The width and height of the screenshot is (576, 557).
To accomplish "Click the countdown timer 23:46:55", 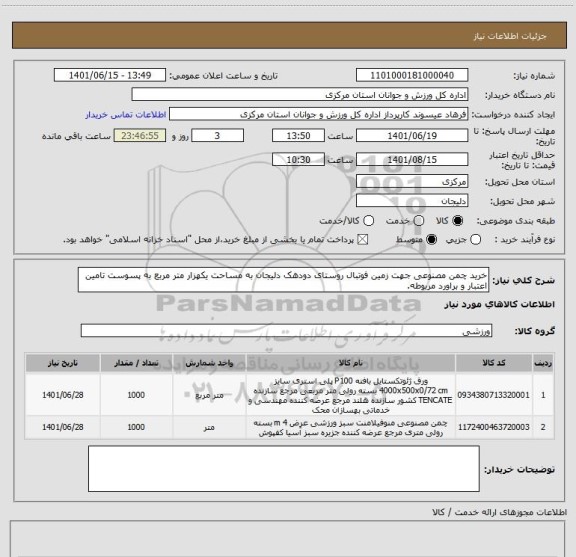I will [x=140, y=136].
